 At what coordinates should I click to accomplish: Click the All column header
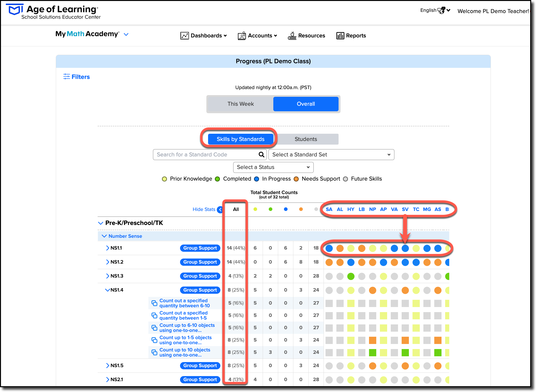pyautogui.click(x=236, y=210)
